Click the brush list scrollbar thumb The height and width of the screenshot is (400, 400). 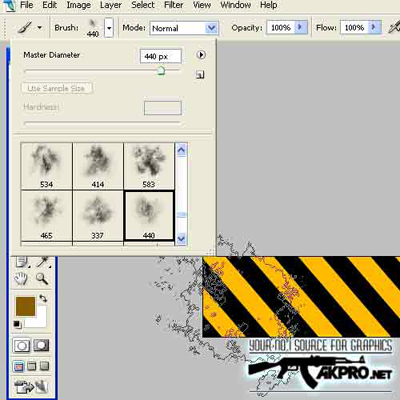pos(181,215)
